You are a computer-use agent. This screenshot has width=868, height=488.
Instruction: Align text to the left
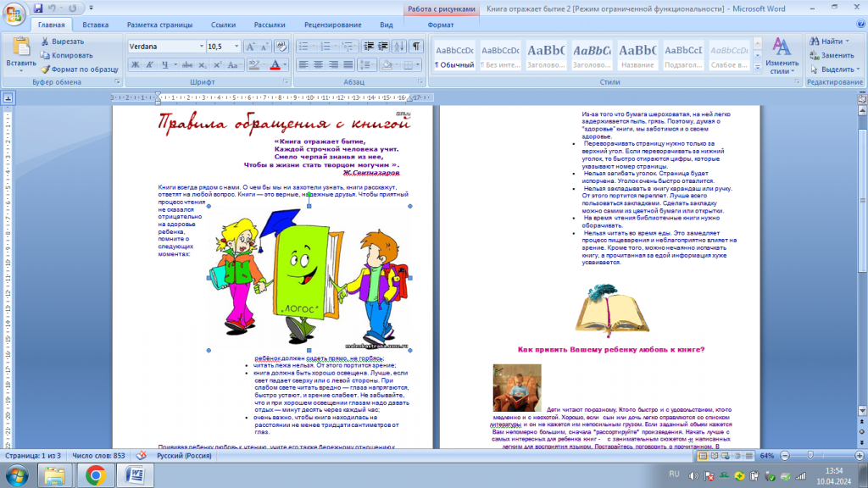click(x=303, y=65)
